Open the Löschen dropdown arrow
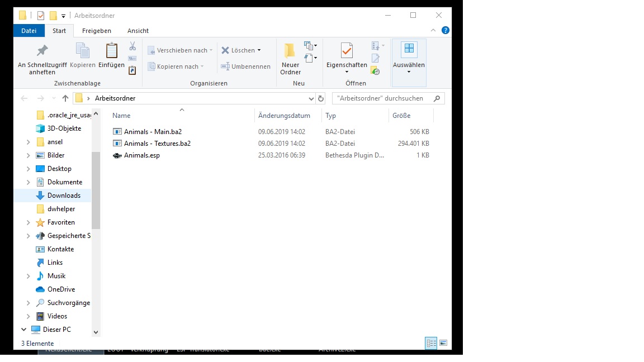Screen dimensions: 644x362 click(x=259, y=50)
